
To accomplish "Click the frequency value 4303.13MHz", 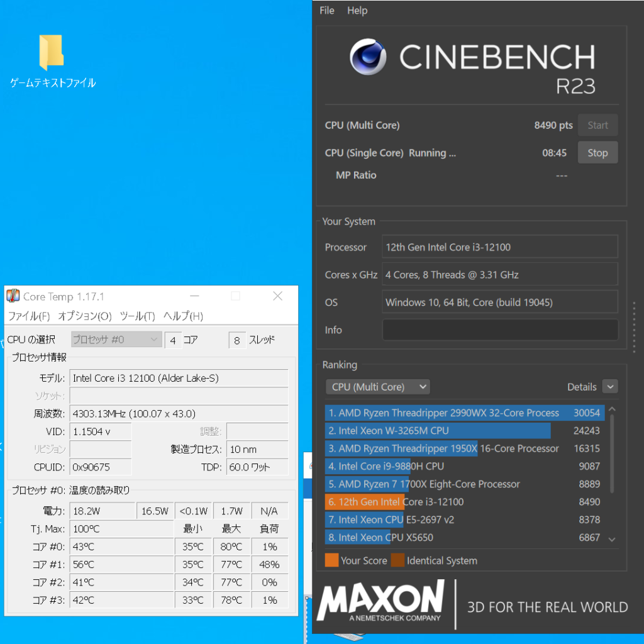I will click(179, 413).
